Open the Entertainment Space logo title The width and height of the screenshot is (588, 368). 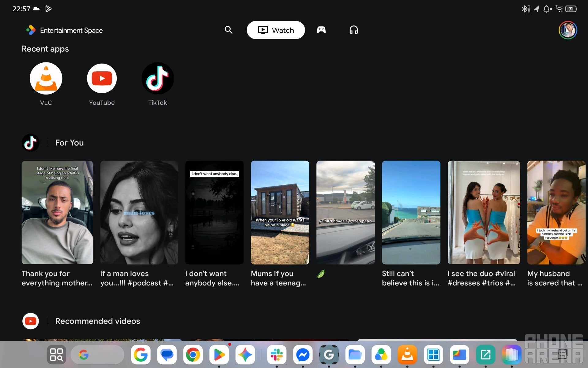(64, 30)
